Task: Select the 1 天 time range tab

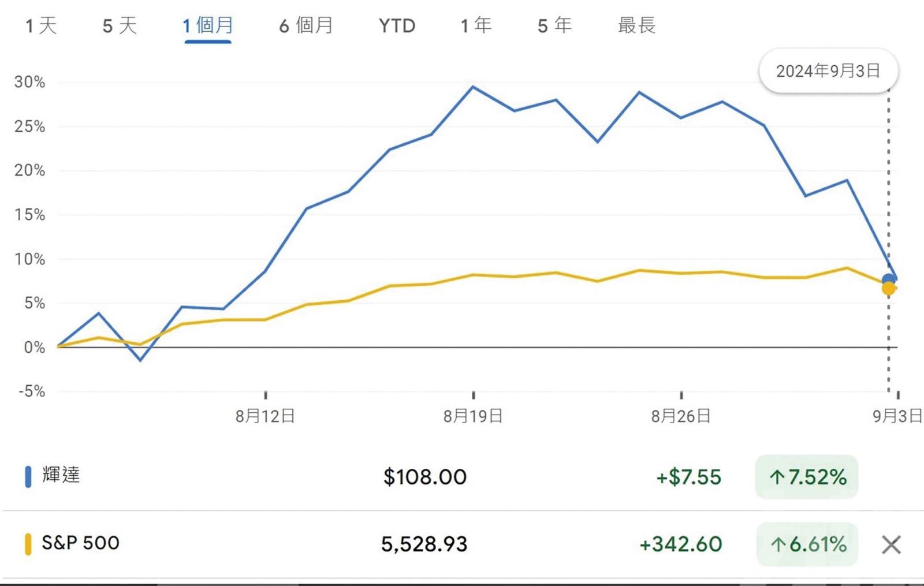Action: [x=41, y=26]
